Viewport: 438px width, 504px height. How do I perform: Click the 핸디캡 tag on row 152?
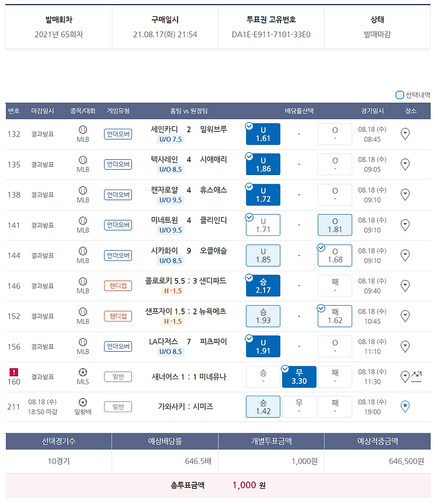tap(118, 316)
